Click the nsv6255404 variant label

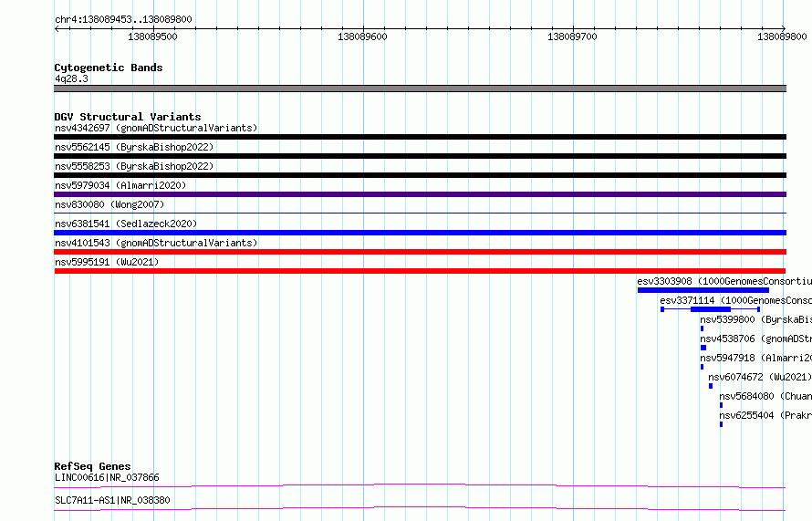pos(765,415)
